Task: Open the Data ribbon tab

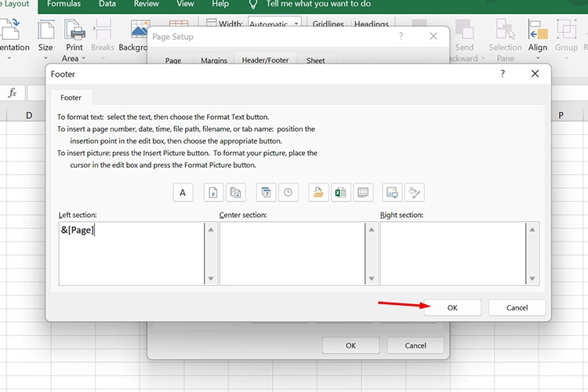Action: pyautogui.click(x=107, y=4)
